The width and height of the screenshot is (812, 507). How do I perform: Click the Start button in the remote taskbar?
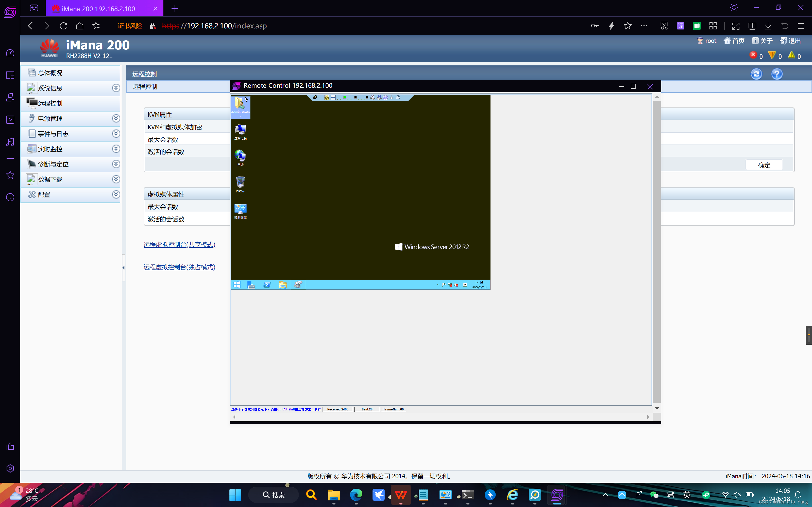[x=237, y=285]
